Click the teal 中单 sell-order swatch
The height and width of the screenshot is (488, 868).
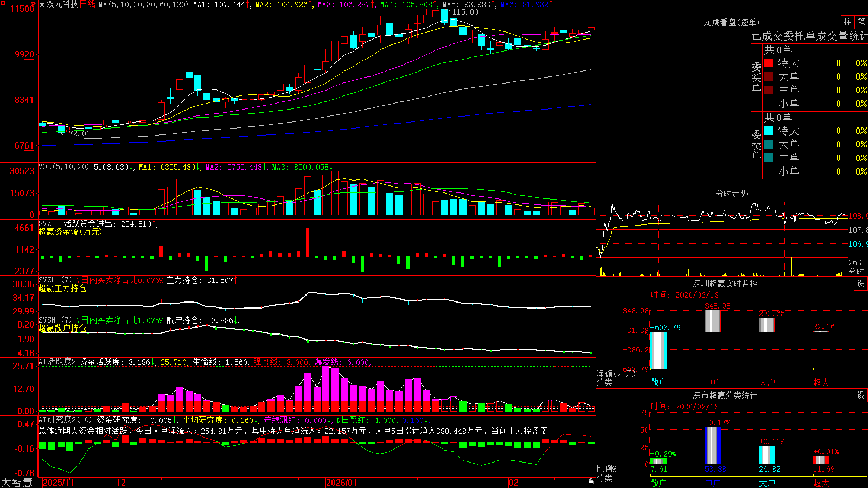768,158
